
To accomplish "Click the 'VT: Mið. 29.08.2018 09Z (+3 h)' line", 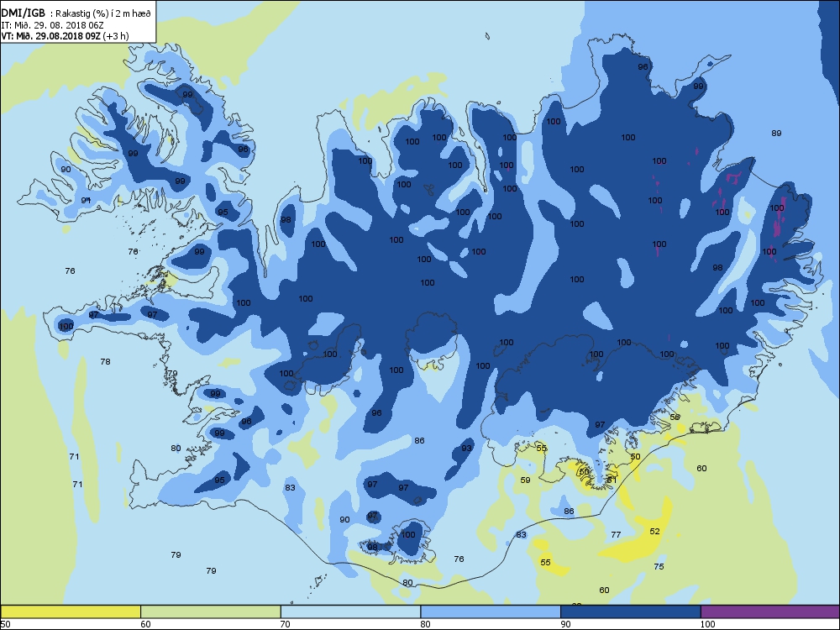I will click(x=65, y=36).
